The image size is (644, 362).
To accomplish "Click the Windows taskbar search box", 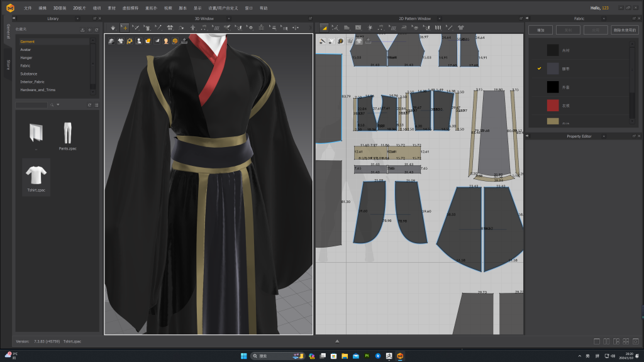I will pyautogui.click(x=278, y=356).
